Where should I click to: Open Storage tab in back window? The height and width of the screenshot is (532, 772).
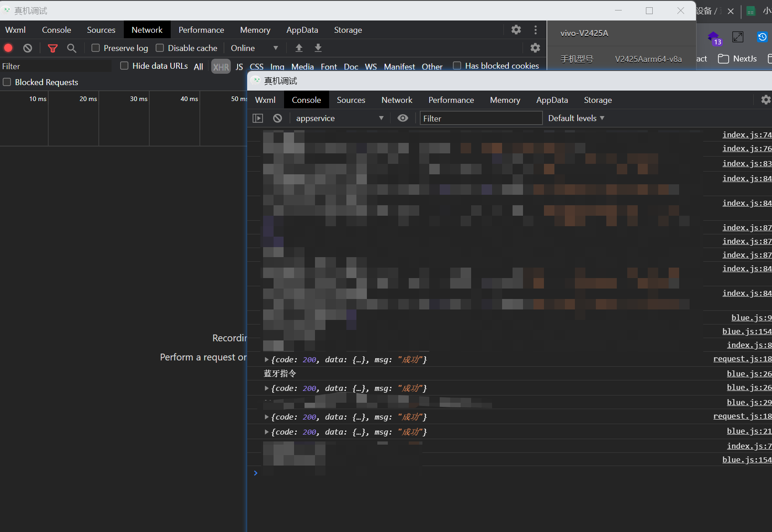348,30
